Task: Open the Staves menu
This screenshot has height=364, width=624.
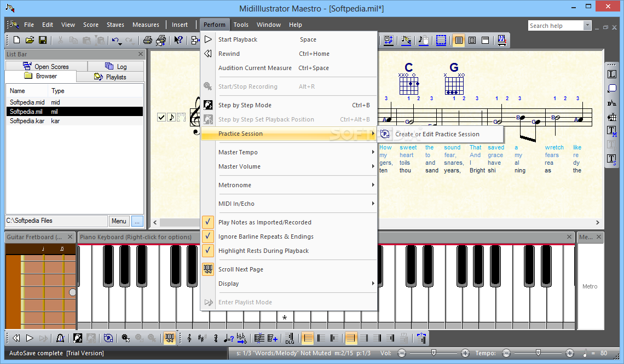Action: tap(115, 25)
